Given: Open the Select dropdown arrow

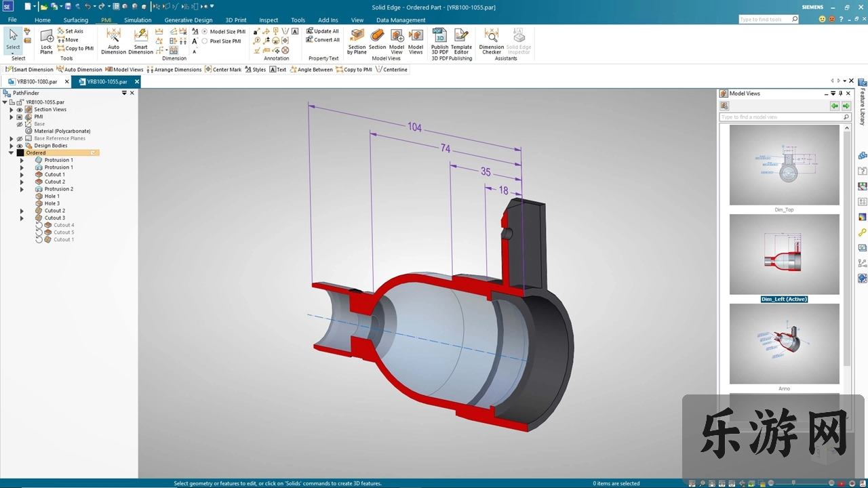Looking at the screenshot, I should tap(13, 53).
